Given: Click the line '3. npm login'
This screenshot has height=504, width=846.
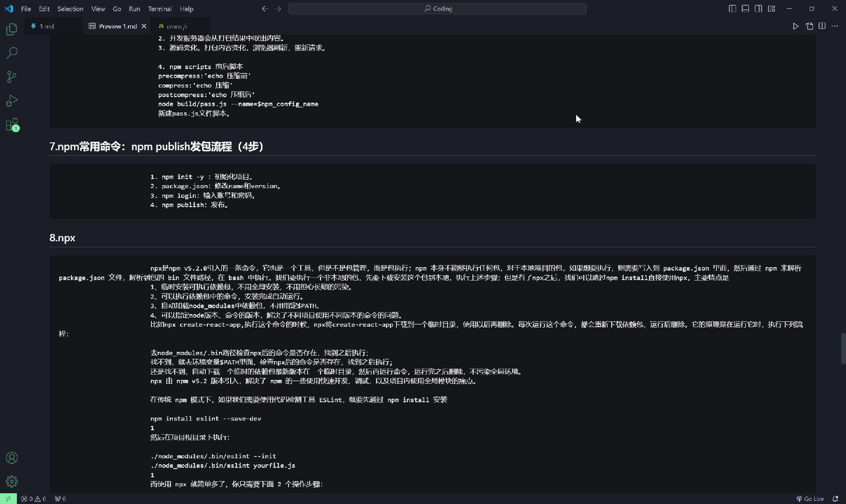Looking at the screenshot, I should point(203,196).
